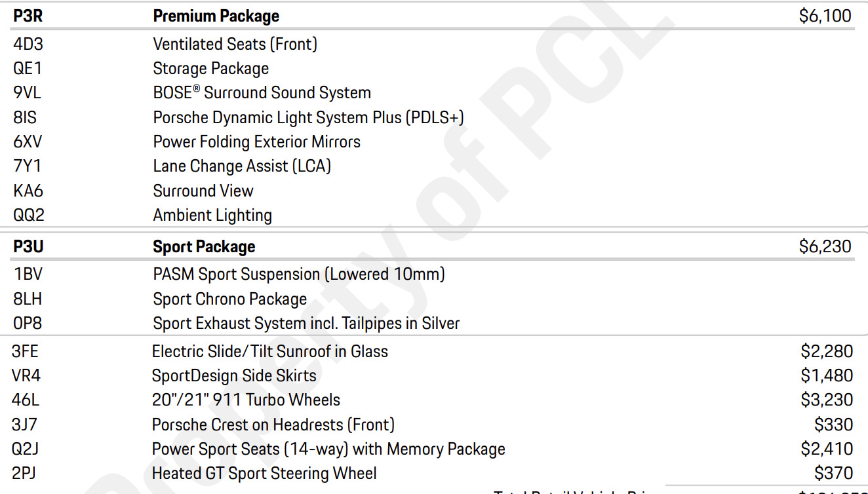868x494 pixels.
Task: Click Heated GT Sport Steering Wheel
Action: tap(264, 473)
